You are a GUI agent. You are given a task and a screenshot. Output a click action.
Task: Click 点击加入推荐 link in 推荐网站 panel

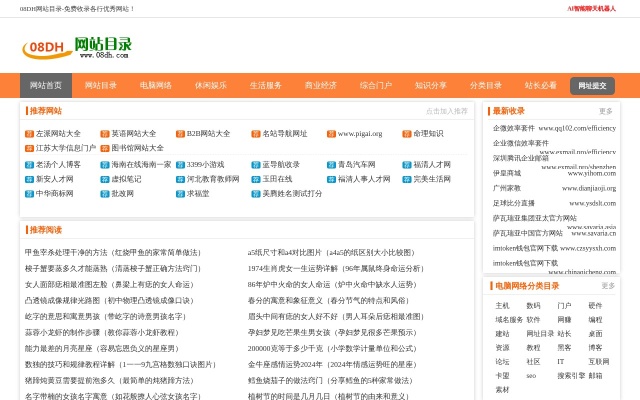(x=446, y=111)
